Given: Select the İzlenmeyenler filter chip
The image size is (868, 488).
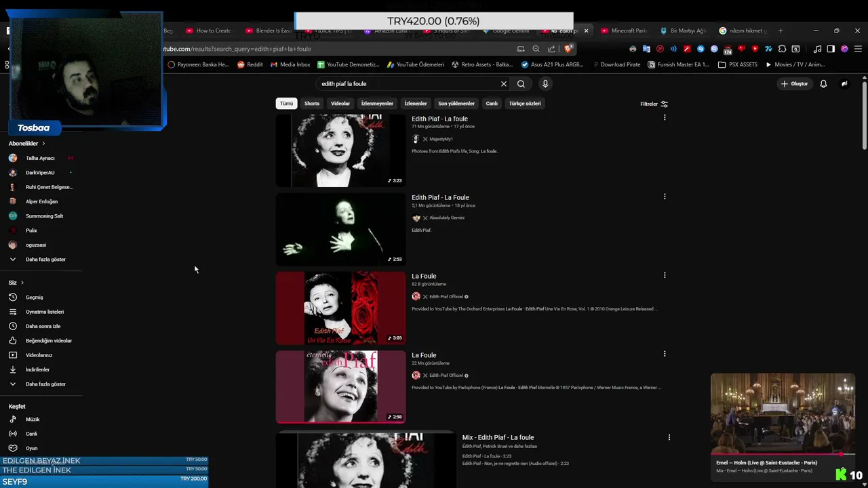Looking at the screenshot, I should tap(377, 104).
